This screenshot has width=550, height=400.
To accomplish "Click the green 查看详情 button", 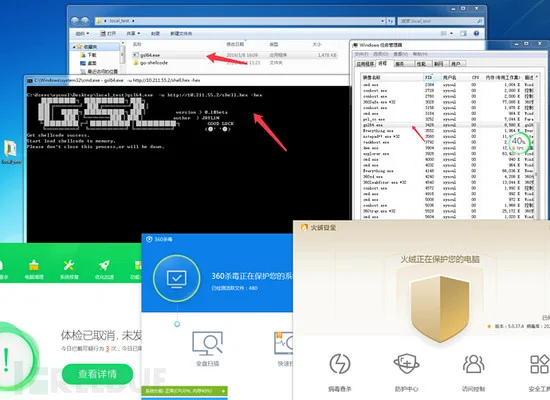I will coord(97,374).
